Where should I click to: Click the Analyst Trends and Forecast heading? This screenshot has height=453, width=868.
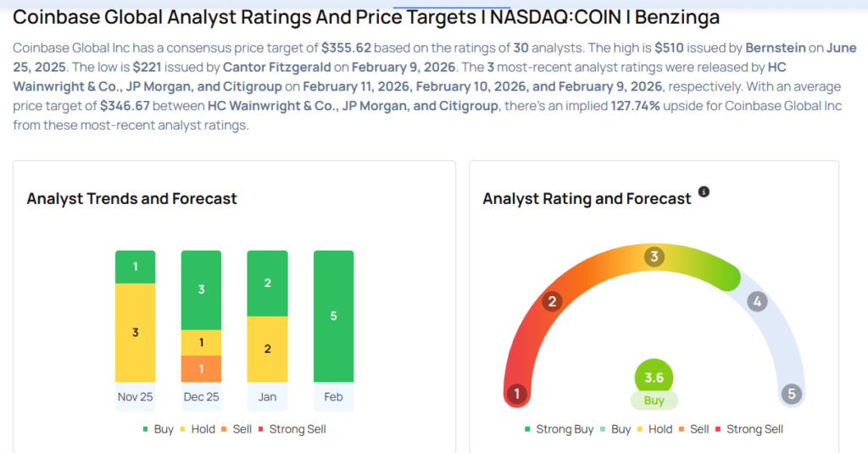[131, 199]
